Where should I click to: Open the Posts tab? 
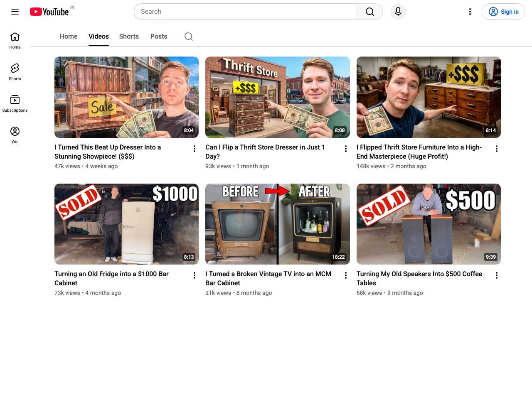[159, 37]
